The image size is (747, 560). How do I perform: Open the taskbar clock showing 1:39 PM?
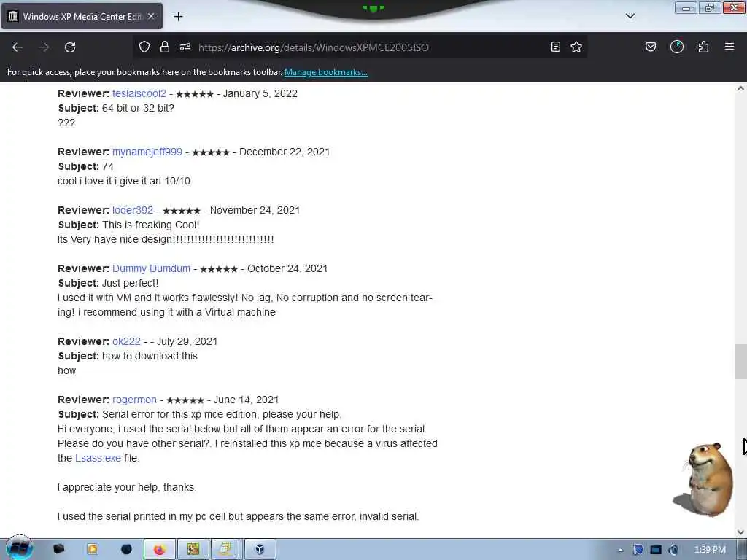click(710, 550)
